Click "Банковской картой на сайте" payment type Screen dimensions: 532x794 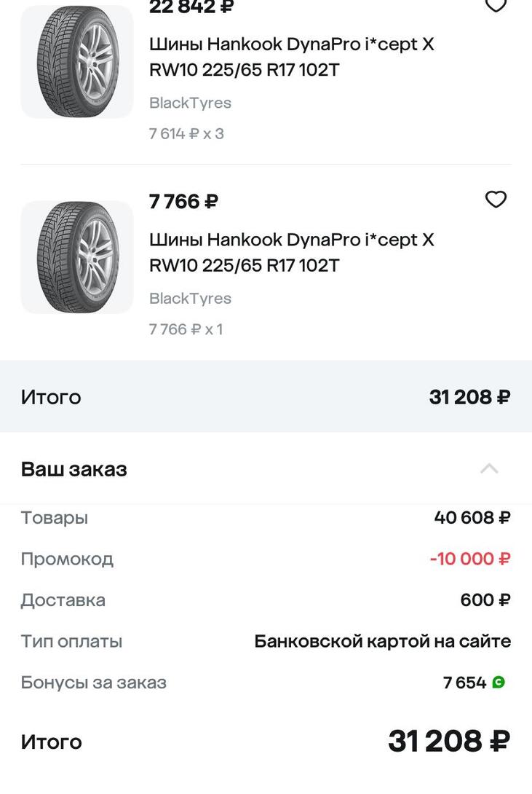[x=382, y=641]
